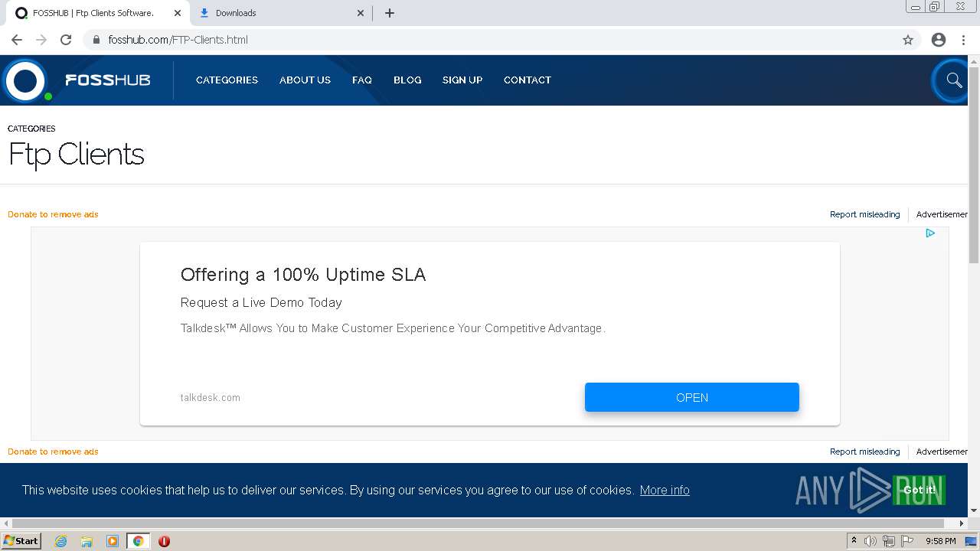This screenshot has width=980, height=551.
Task: Click the red stop-shaped taskbar icon
Action: (164, 541)
